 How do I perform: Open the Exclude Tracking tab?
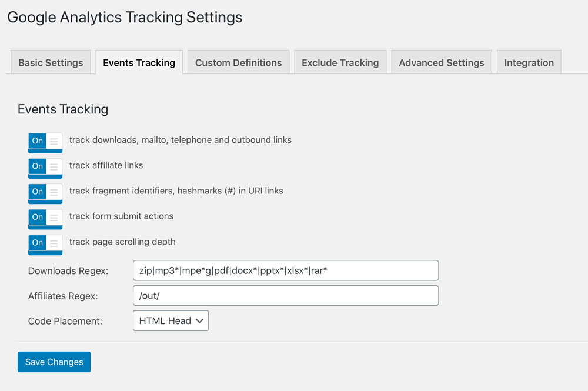coord(340,62)
